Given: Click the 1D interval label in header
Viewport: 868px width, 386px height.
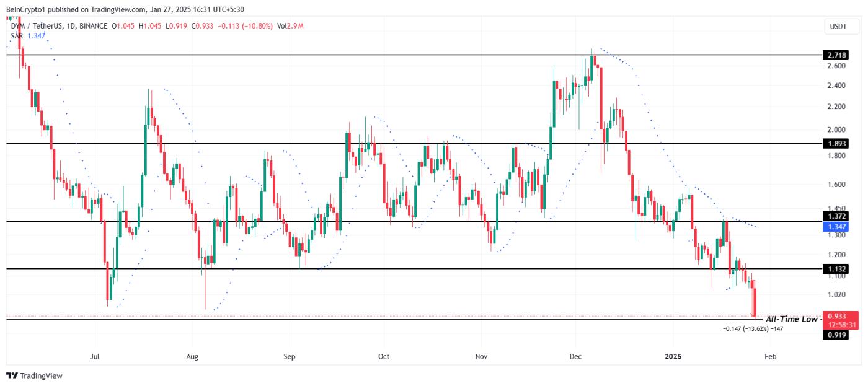Looking at the screenshot, I should coord(71,26).
